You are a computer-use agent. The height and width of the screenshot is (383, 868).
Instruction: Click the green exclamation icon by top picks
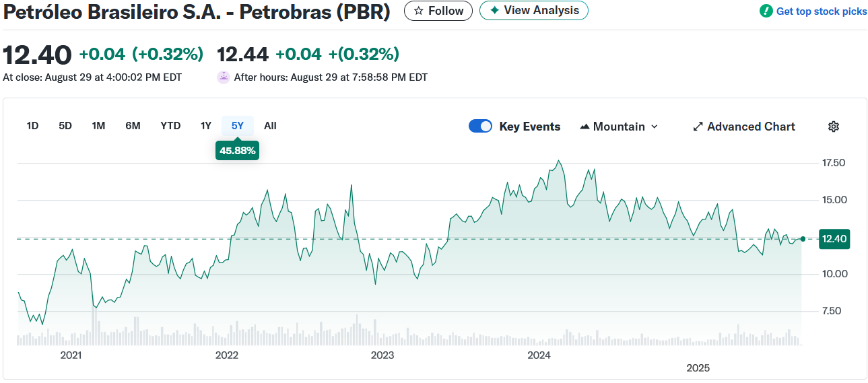(x=766, y=11)
